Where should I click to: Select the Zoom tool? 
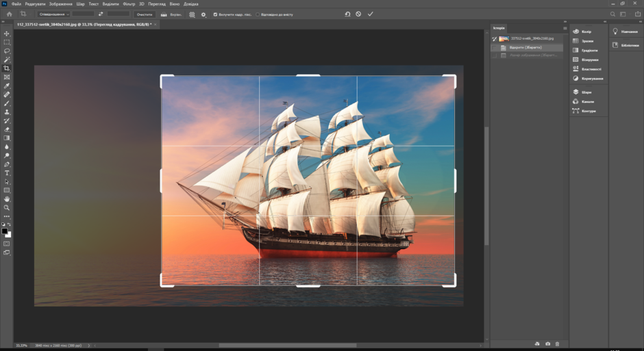(7, 208)
